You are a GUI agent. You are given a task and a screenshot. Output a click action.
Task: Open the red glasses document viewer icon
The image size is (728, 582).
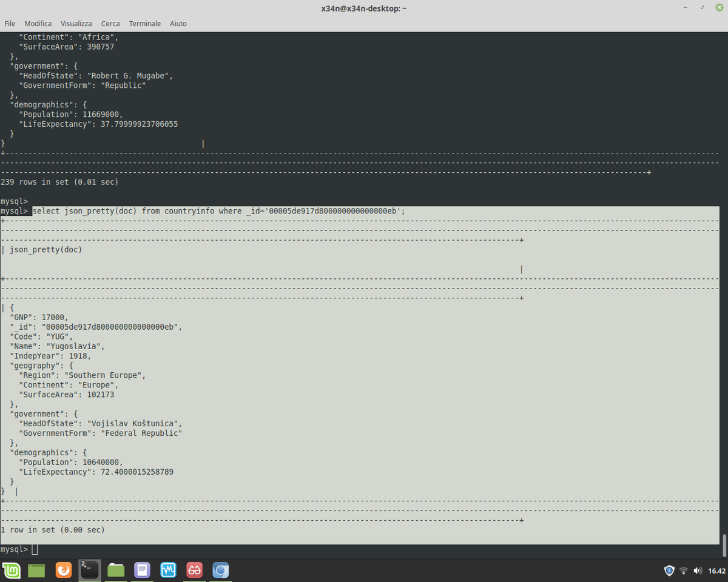194,570
